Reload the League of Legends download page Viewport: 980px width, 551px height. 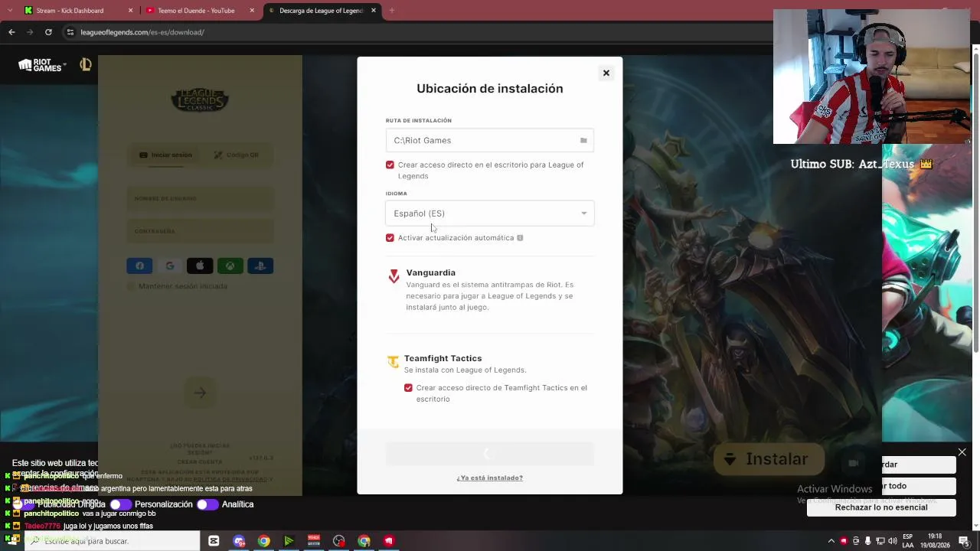(x=48, y=32)
